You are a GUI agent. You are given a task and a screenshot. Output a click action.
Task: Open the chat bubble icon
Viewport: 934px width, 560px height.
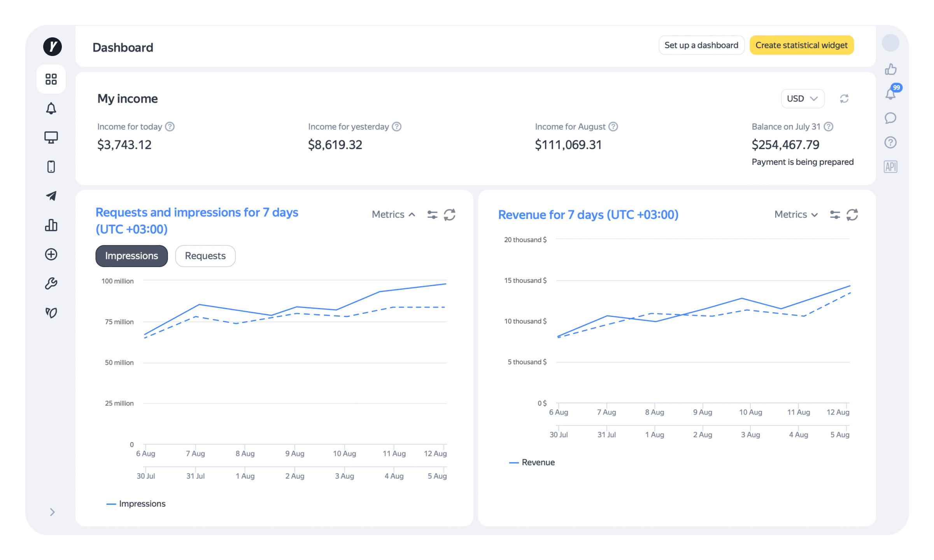point(890,118)
